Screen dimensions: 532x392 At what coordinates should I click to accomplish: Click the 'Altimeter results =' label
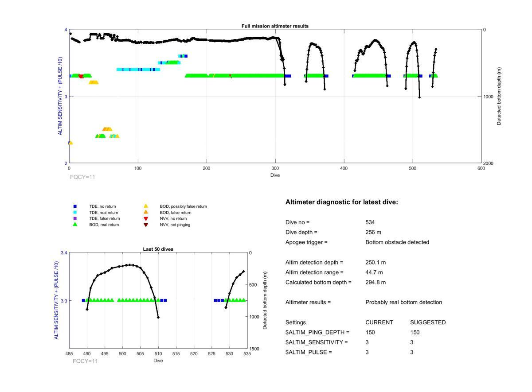308,303
